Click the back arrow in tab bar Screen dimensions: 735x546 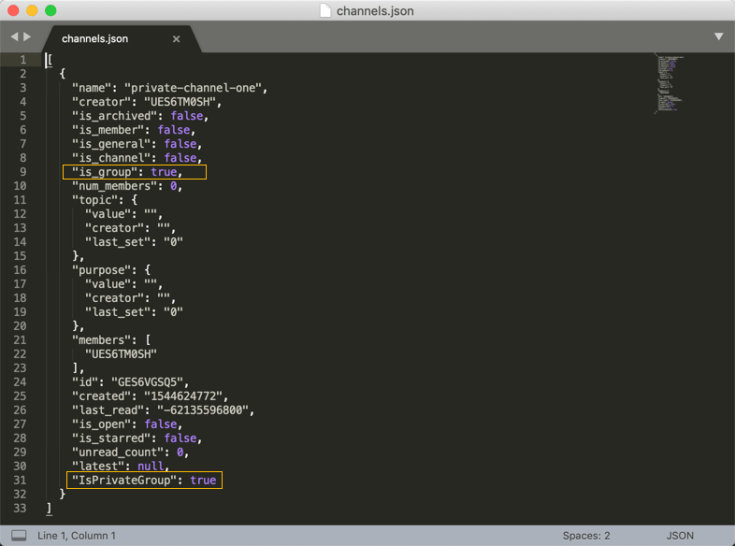[14, 37]
